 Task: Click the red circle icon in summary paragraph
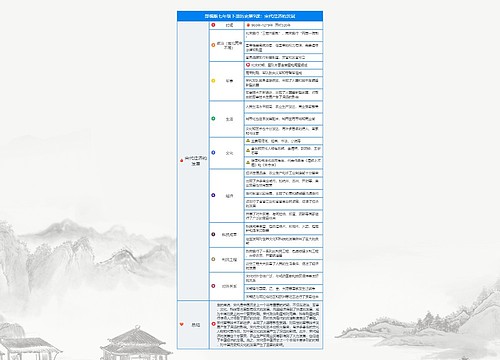(x=214, y=324)
